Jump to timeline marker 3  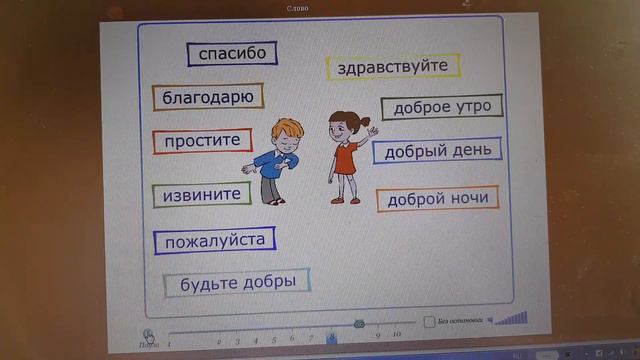[x=237, y=341]
